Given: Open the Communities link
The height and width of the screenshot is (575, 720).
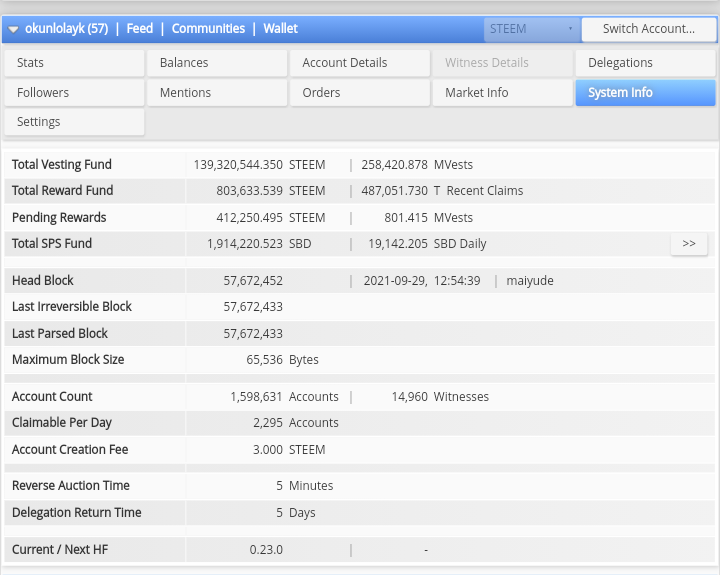Looking at the screenshot, I should pos(208,28).
